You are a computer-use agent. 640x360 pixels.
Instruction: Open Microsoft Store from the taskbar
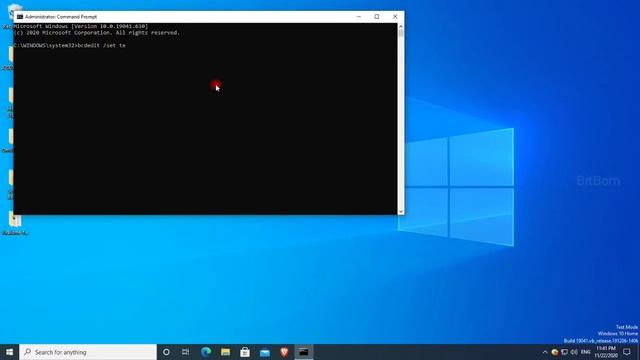(x=245, y=352)
